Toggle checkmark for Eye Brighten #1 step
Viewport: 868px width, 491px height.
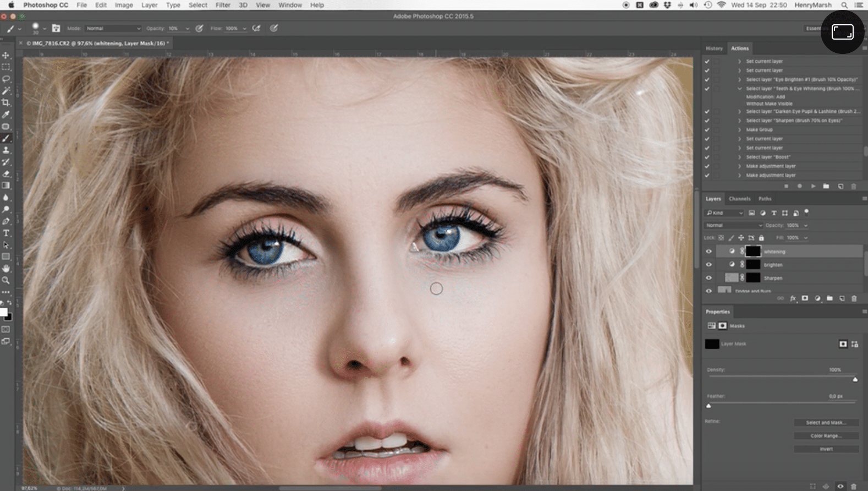pyautogui.click(x=707, y=79)
